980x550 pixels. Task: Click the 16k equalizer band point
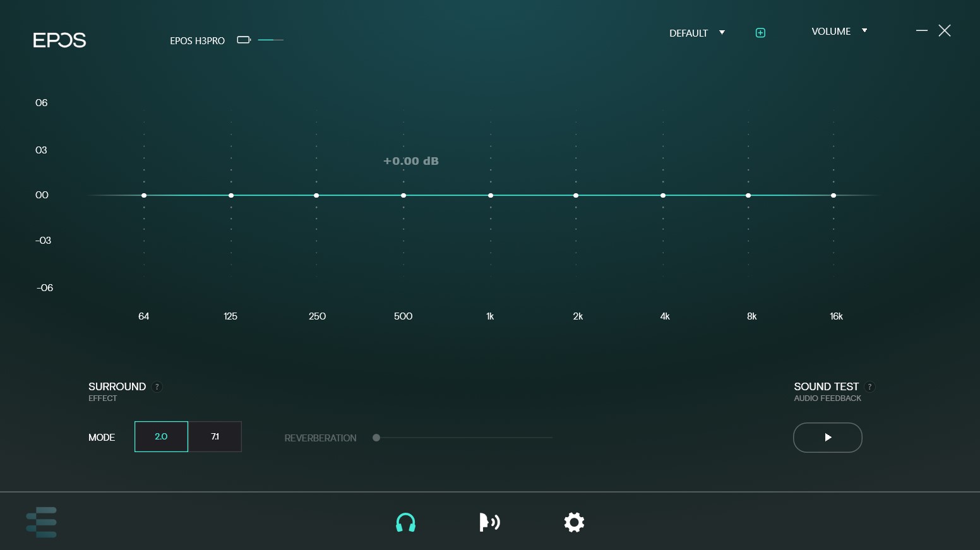[x=834, y=196]
